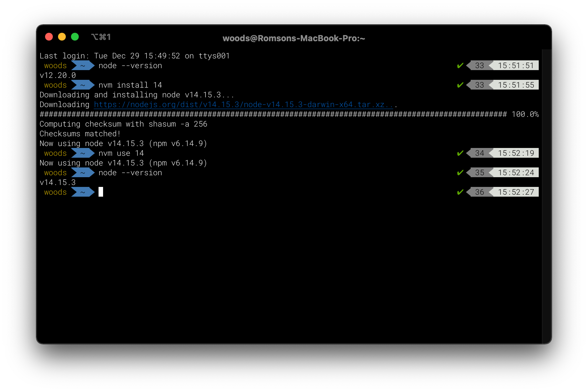Click the 'Last login' line text

pyautogui.click(x=135, y=56)
